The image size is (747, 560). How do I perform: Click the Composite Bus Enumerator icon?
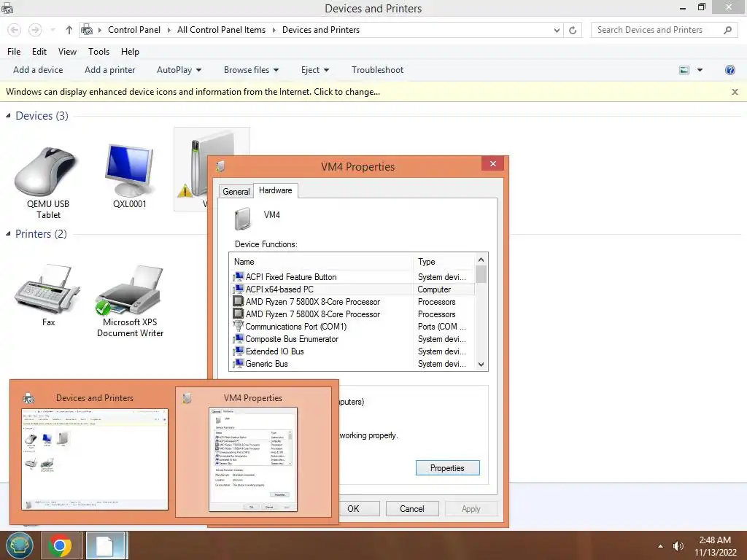pos(239,338)
